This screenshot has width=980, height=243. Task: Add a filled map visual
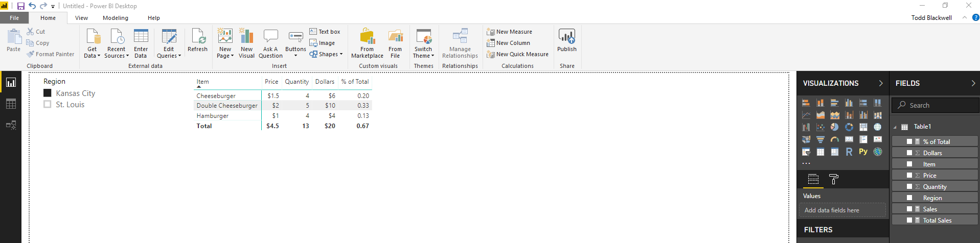click(806, 139)
